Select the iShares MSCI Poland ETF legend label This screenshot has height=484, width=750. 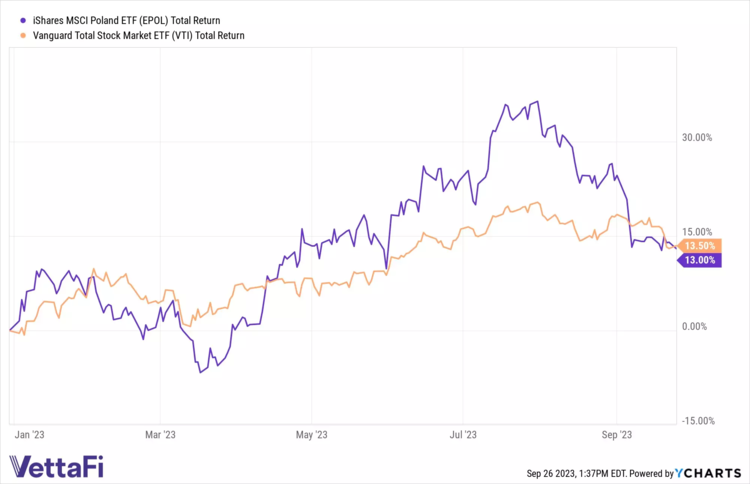[127, 19]
